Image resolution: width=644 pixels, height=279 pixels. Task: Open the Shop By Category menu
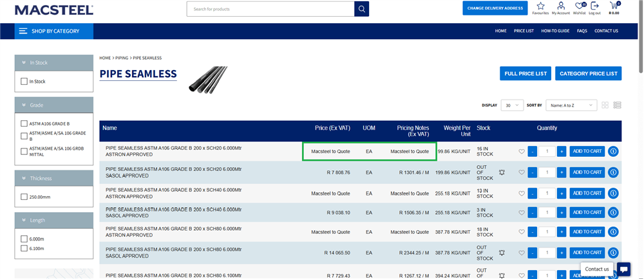coord(54,31)
